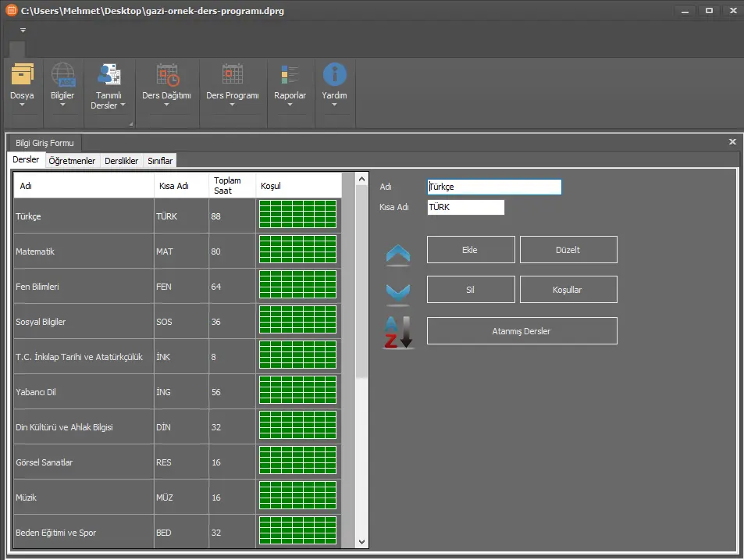Viewport: 744px width, 560px height.
Task: Click the Matematik green condition grid
Action: pos(297,250)
